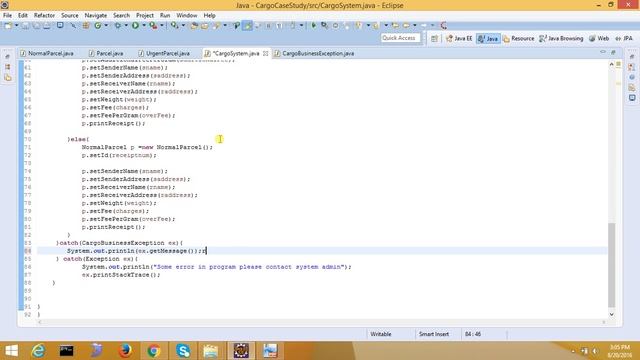The width and height of the screenshot is (640, 360).
Task: Switch to the Java EE perspective
Action: (459, 38)
